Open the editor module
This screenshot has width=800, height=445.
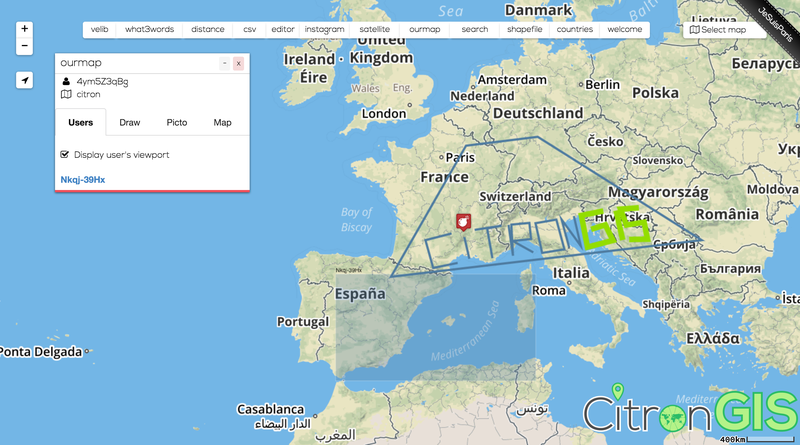[x=283, y=30]
